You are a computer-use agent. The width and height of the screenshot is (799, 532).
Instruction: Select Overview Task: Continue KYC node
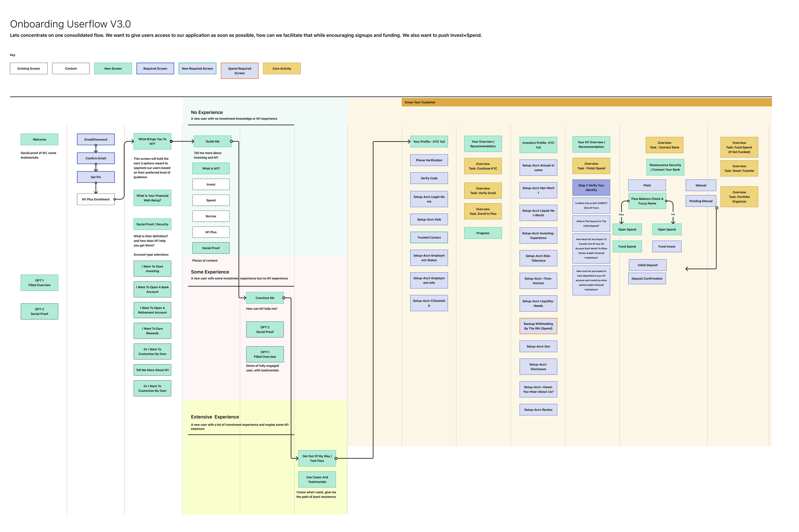(x=483, y=166)
